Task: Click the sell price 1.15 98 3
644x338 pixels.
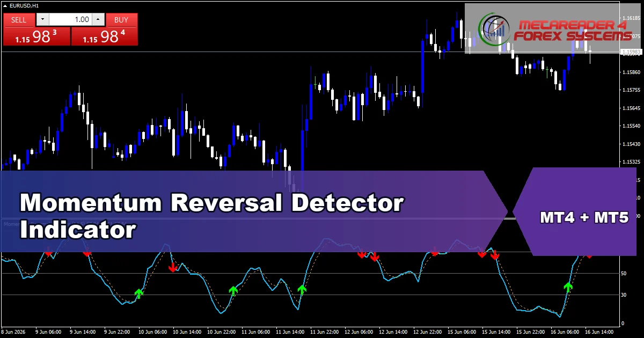Action: [36, 36]
